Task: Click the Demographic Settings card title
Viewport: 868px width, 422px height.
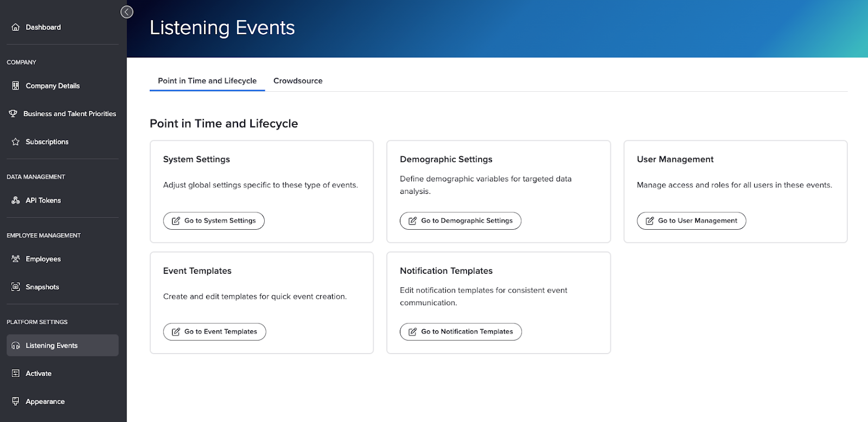Action: coord(446,159)
